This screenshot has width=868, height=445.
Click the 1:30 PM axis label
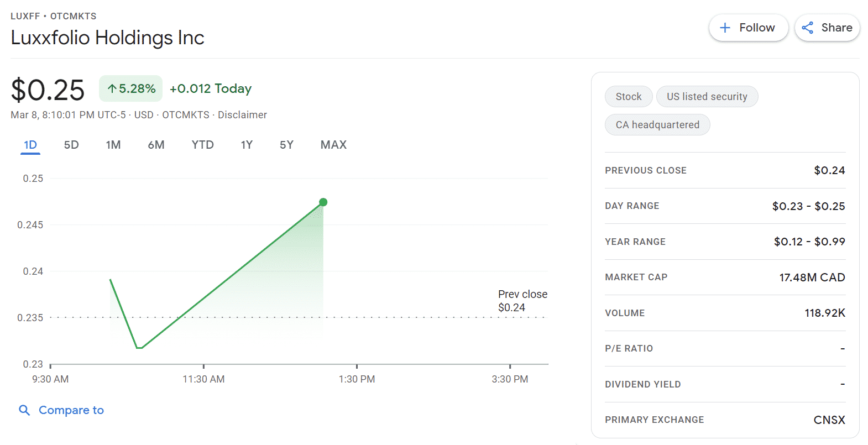tap(357, 379)
